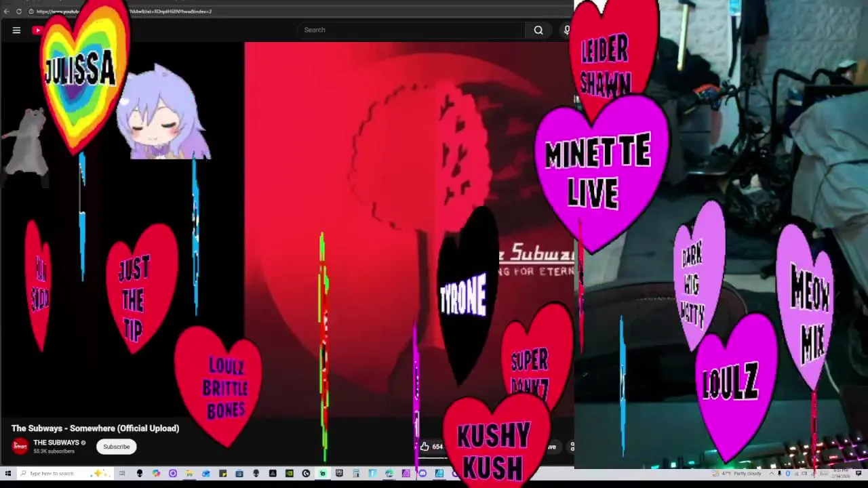Open the purple circle taskbar app

coord(173,473)
